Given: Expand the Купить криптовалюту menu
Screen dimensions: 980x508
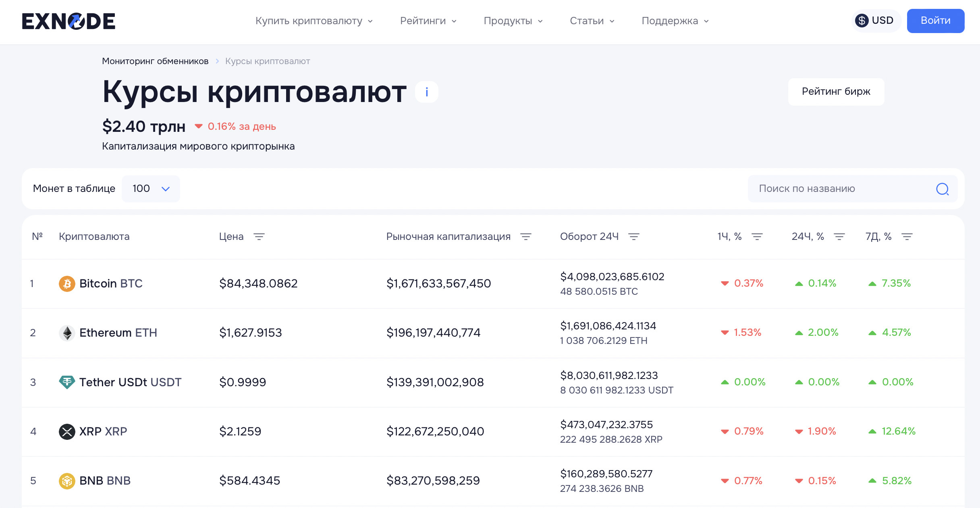Looking at the screenshot, I should pos(314,21).
